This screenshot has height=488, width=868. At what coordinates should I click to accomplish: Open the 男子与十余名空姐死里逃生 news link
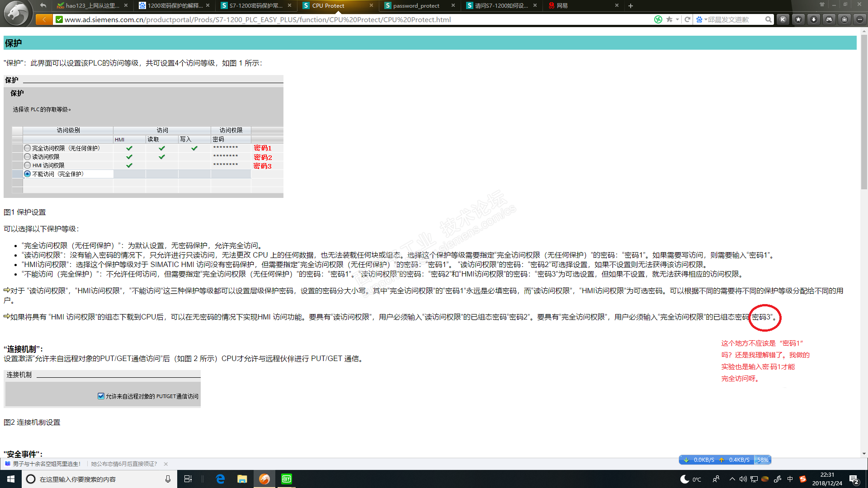[x=46, y=464]
